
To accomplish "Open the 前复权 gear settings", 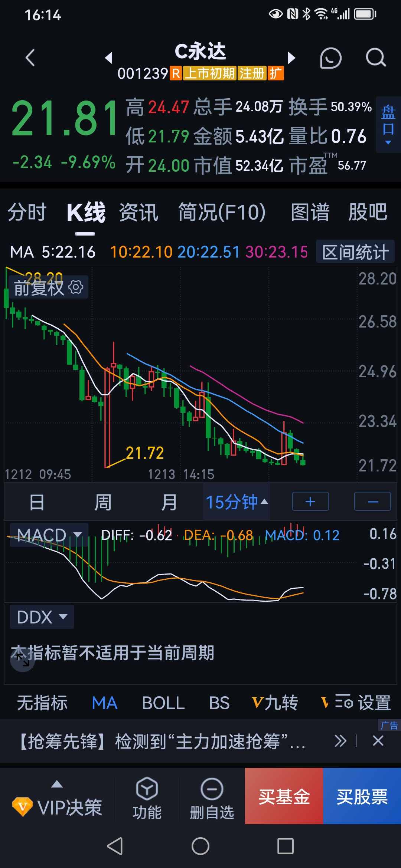I will tap(76, 287).
